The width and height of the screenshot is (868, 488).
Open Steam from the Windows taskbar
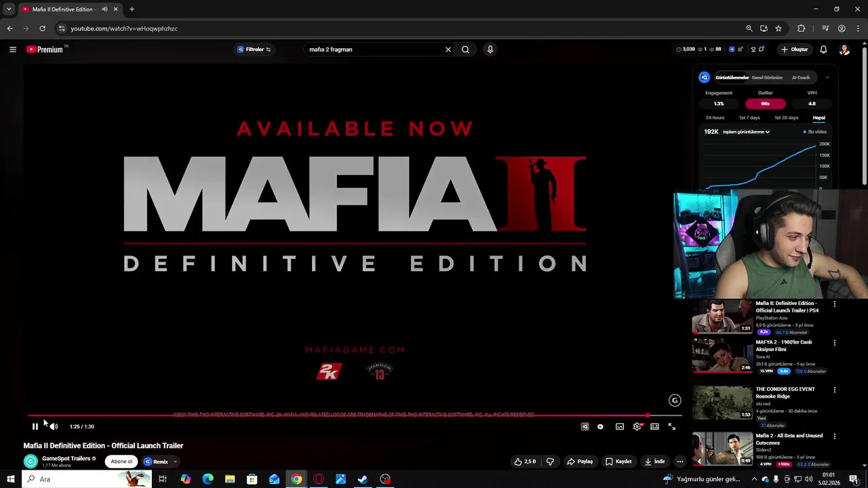[363, 479]
